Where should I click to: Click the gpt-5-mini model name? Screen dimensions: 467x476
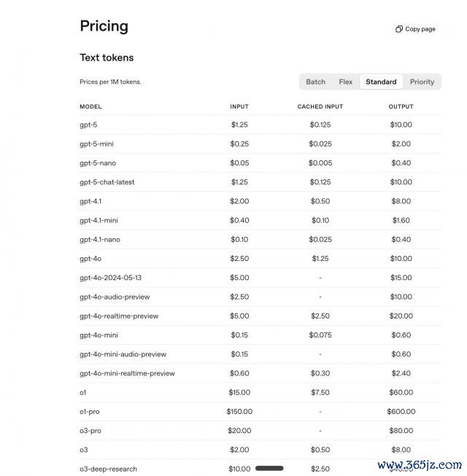[96, 144]
